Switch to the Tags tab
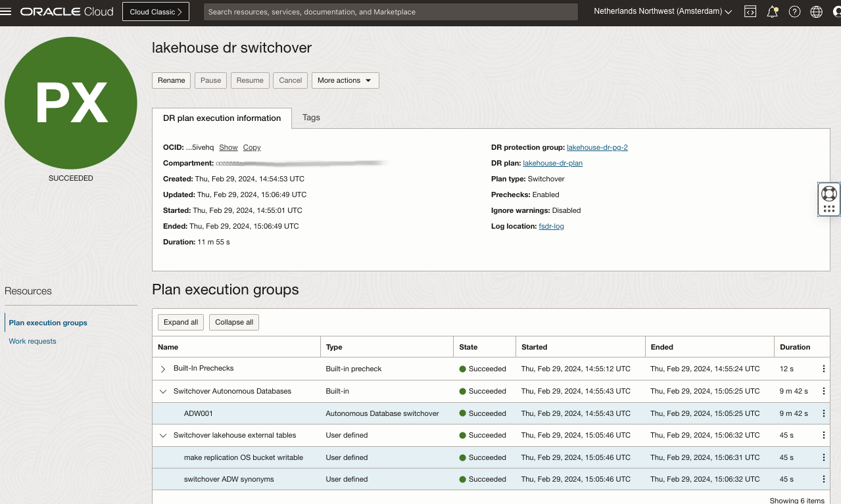 click(x=311, y=118)
